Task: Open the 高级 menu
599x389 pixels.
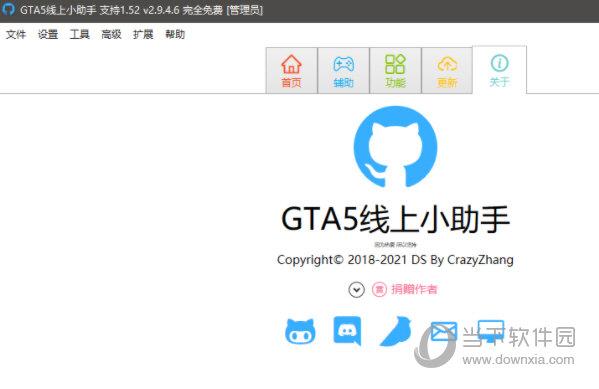Action: (x=111, y=34)
